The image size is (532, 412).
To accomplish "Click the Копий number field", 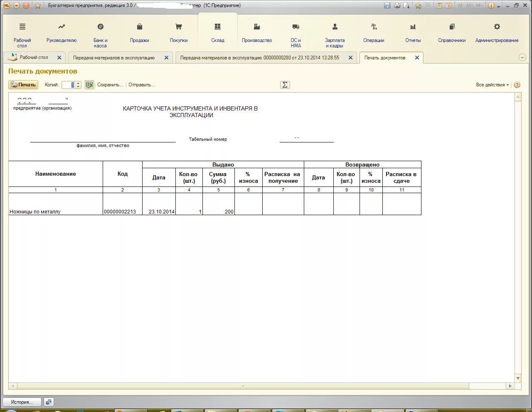I will pyautogui.click(x=68, y=85).
